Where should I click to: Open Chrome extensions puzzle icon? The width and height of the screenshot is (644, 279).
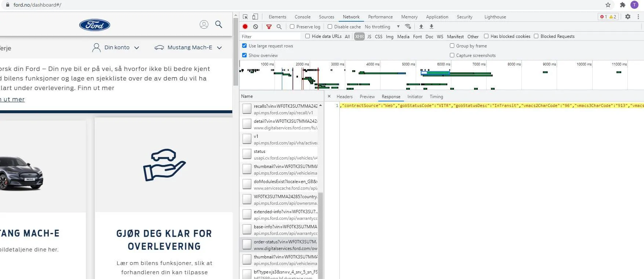click(622, 5)
